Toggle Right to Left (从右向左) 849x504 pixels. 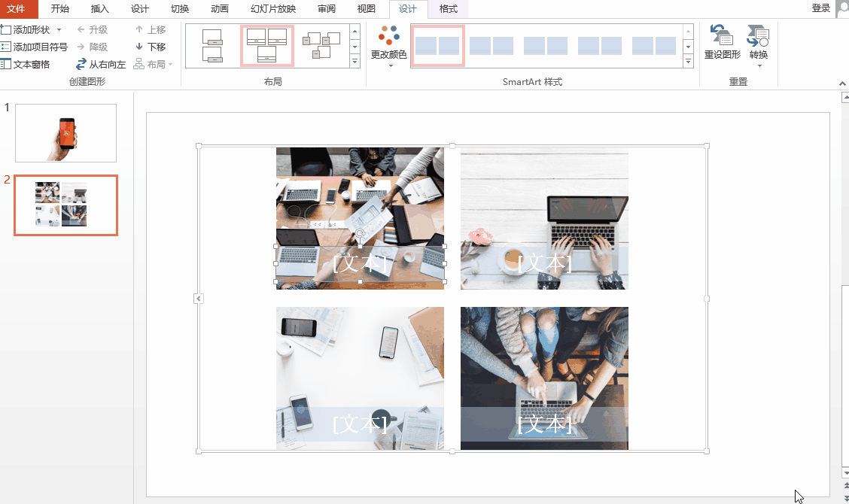(101, 65)
